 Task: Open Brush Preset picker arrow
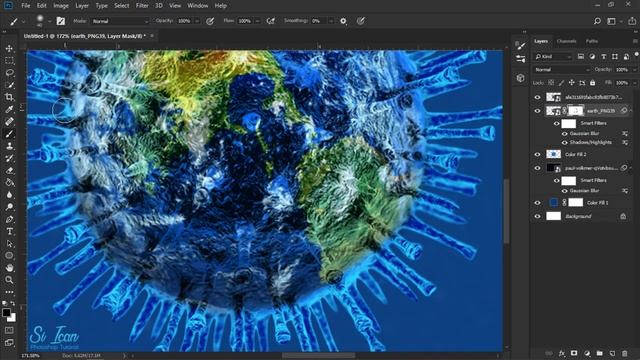[49, 21]
